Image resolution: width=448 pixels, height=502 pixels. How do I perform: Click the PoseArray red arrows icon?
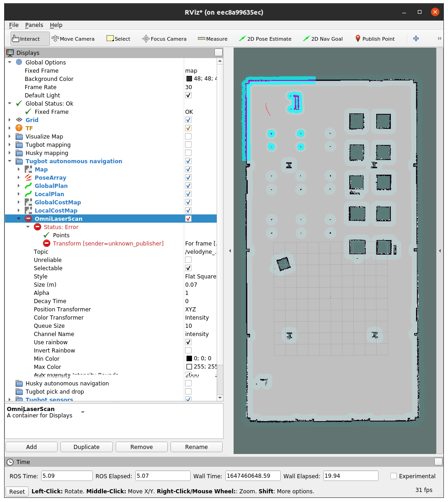pyautogui.click(x=28, y=178)
